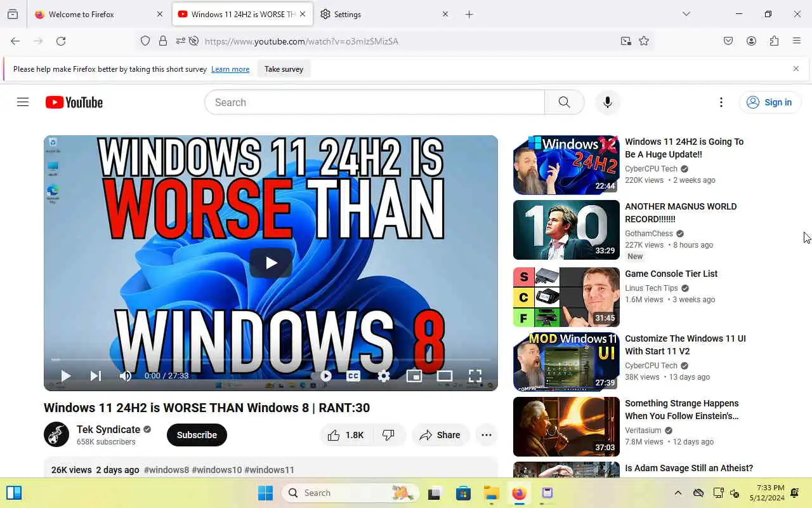The image size is (812, 508).
Task: Skip to next video in player
Action: coord(96,376)
